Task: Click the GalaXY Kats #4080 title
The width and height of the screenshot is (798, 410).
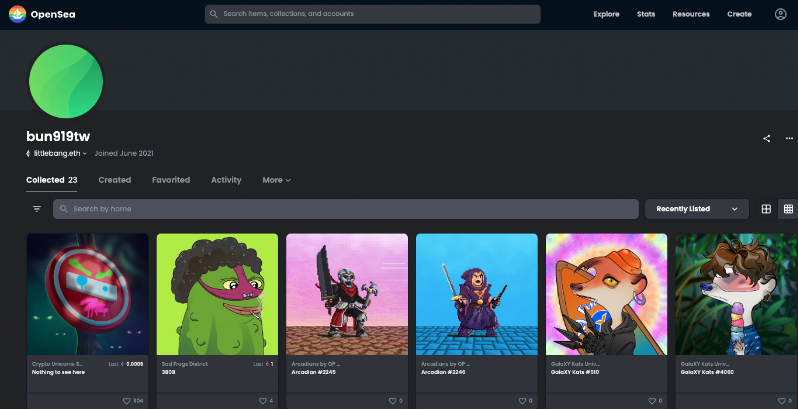Action: (x=707, y=372)
